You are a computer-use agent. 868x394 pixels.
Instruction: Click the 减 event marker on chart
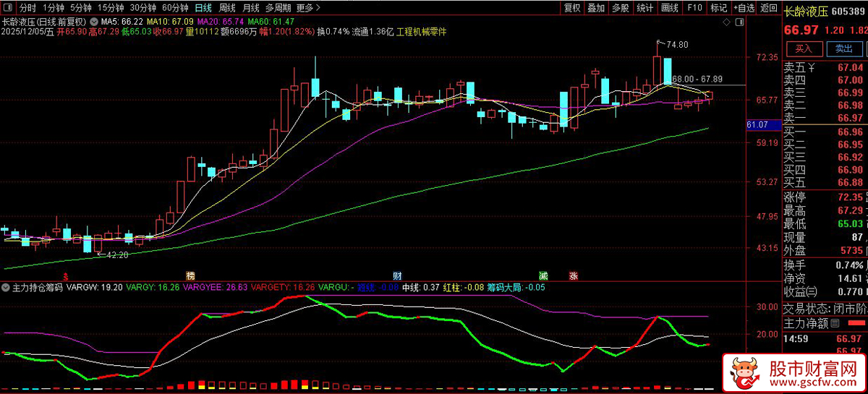[x=543, y=275]
